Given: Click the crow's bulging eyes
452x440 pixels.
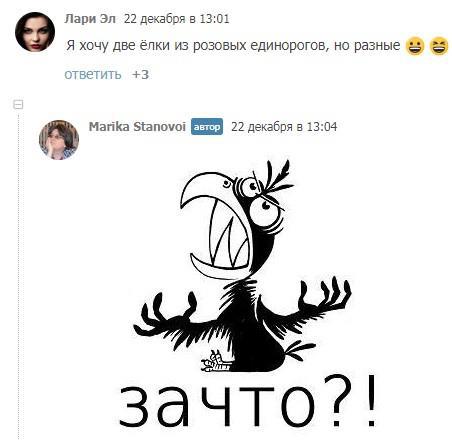Looking at the screenshot, I should click(x=260, y=197).
